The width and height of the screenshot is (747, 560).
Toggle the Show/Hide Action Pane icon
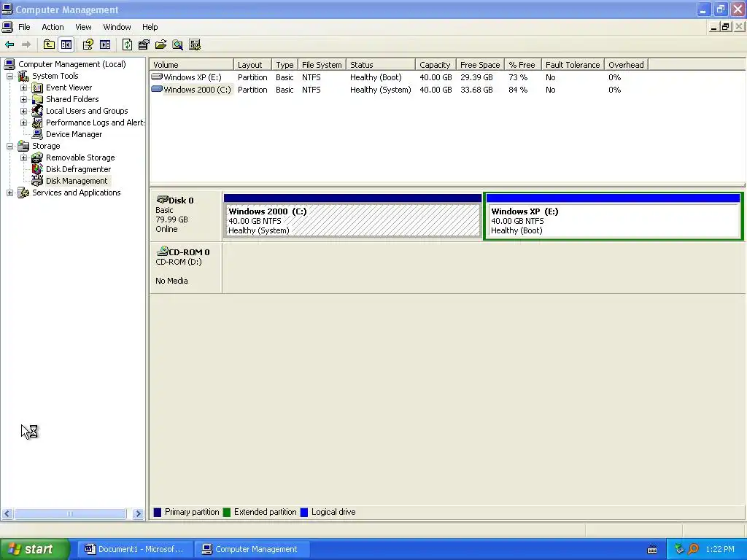click(105, 44)
